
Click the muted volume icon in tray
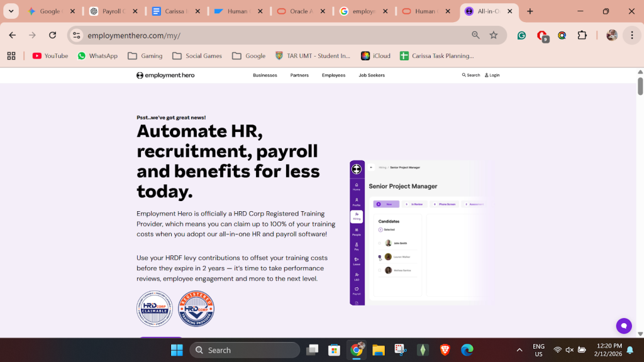(569, 350)
